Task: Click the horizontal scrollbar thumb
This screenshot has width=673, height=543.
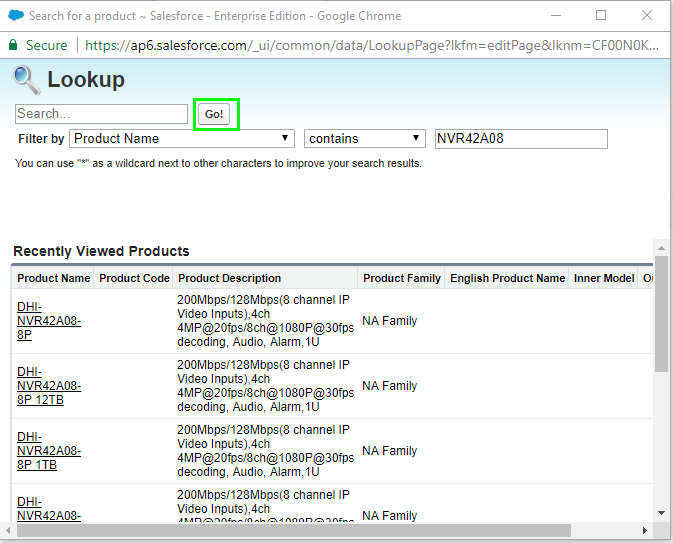Action: [294, 531]
